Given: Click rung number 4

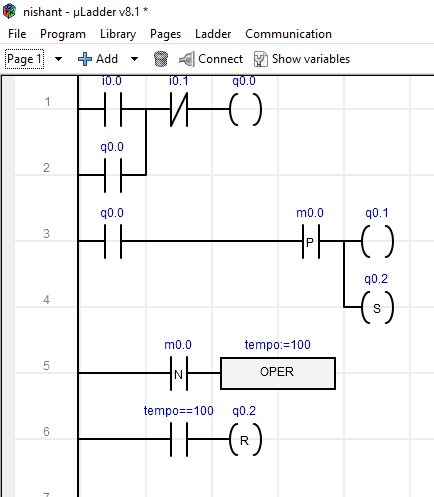Looking at the screenshot, I should coord(47,300).
